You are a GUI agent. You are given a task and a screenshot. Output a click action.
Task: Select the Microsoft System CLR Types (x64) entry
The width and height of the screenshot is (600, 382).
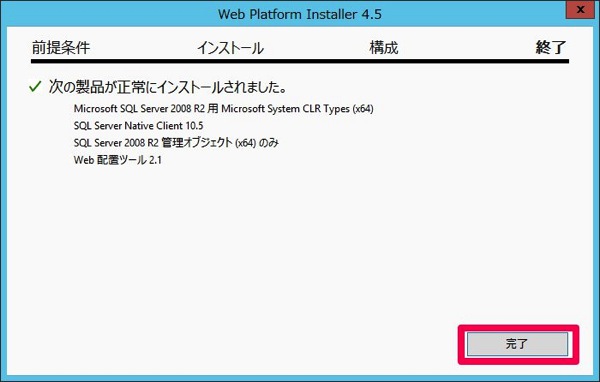click(223, 109)
